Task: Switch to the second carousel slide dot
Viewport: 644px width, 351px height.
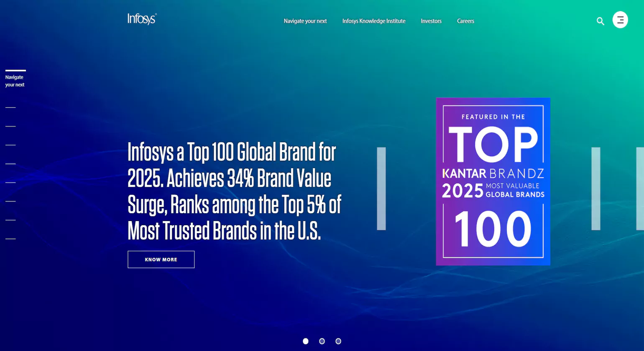Action: (322, 341)
